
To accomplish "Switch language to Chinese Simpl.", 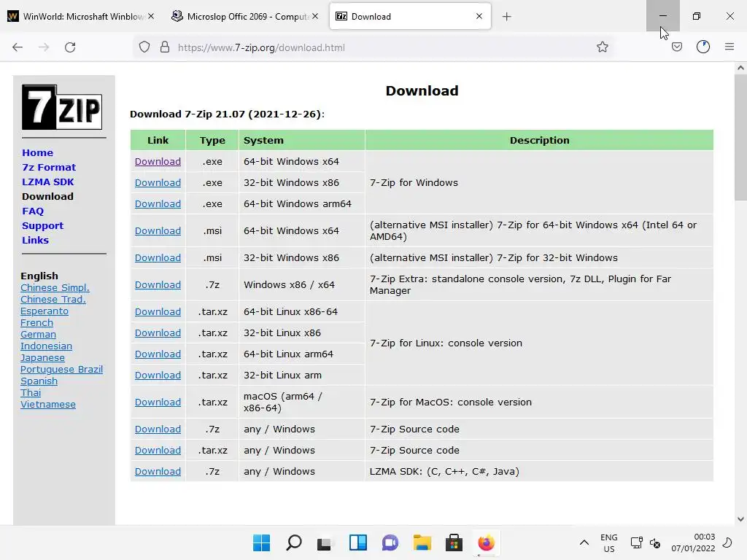I will click(x=55, y=287).
